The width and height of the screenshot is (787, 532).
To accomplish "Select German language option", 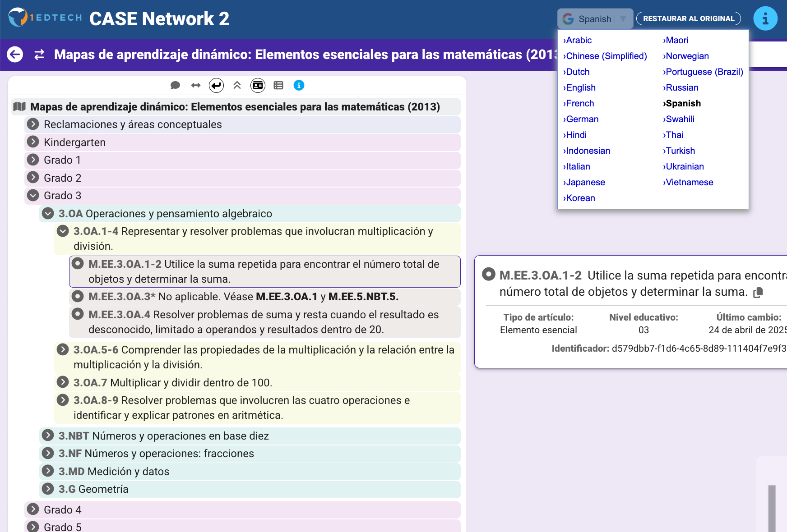I will click(581, 119).
